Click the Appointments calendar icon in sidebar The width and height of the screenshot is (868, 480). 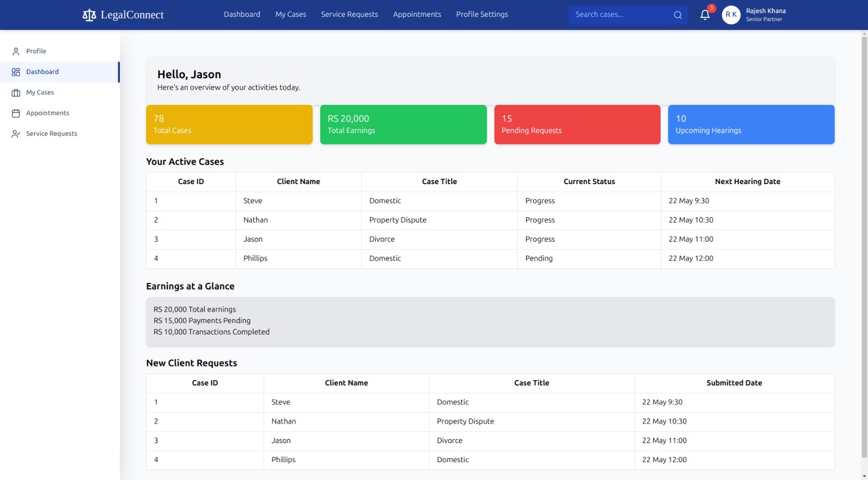click(x=16, y=113)
